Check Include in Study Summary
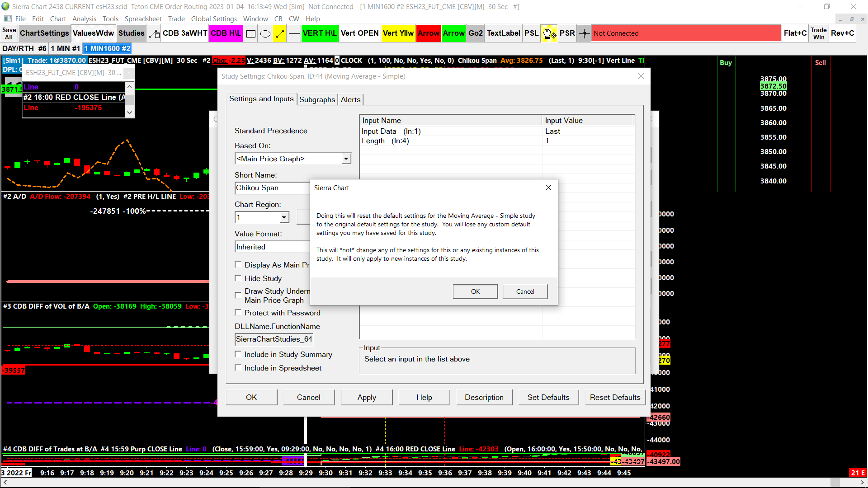868x488 pixels. click(238, 354)
